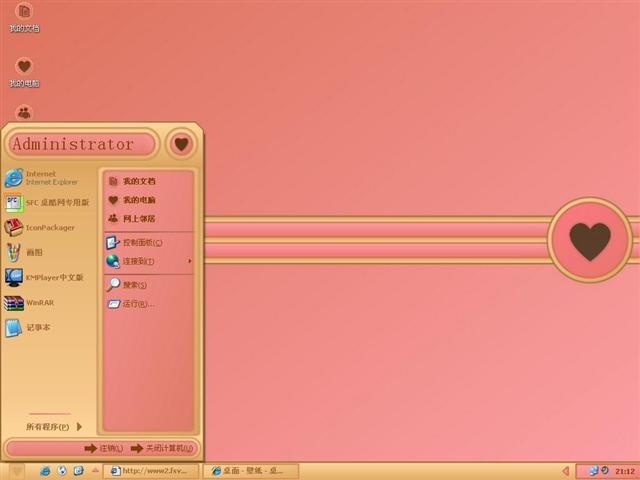Open Internet Explorer from start menu
640x480 pixels.
click(x=48, y=178)
